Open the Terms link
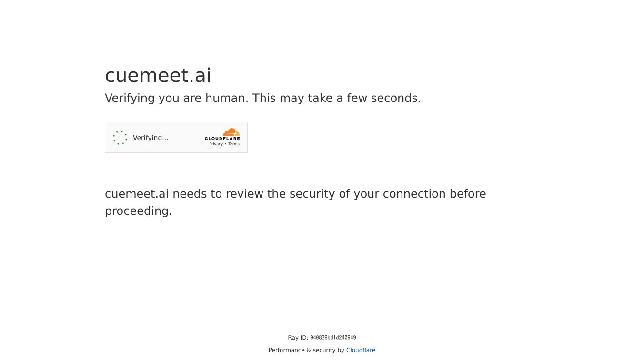Screen dimensions: 644x362 tap(234, 144)
